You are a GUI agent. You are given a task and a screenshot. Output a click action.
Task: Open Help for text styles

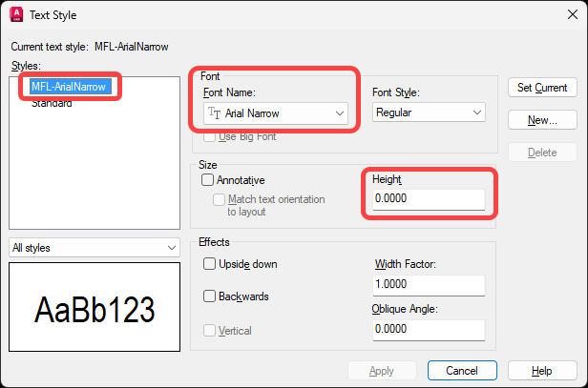(542, 370)
